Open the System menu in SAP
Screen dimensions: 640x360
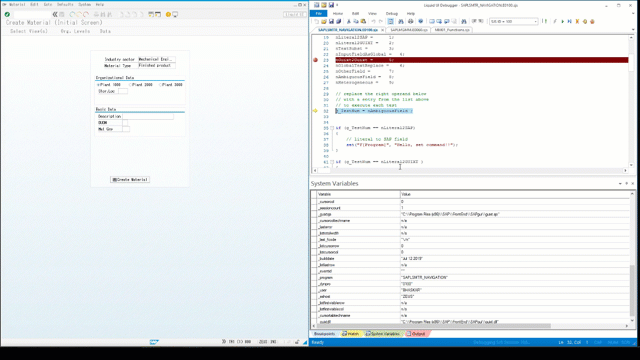[x=84, y=4]
